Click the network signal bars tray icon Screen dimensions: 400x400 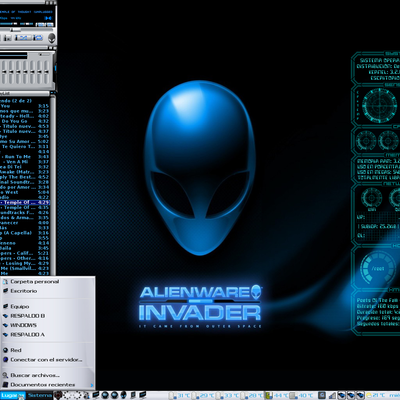332,396
